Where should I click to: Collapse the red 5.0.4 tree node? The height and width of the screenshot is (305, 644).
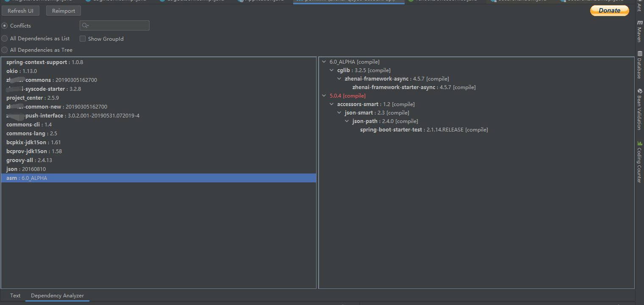(x=325, y=96)
